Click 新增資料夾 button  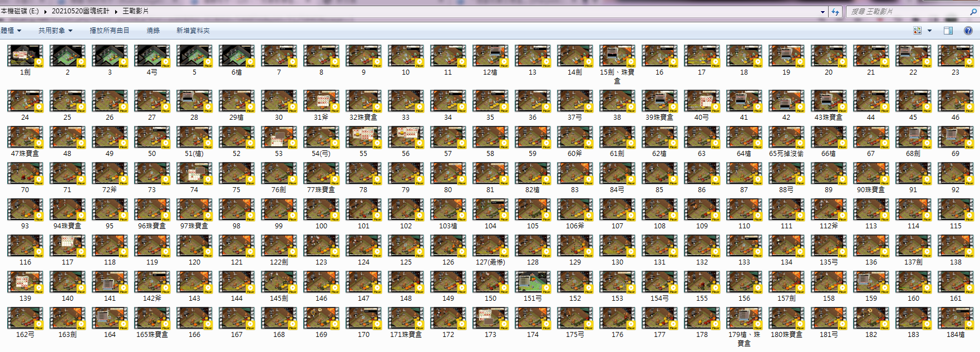pos(193,31)
